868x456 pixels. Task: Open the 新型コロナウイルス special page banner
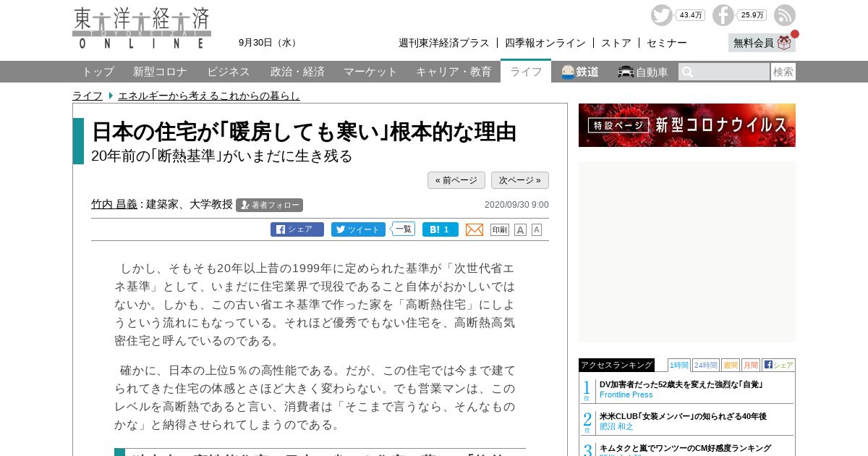[687, 125]
